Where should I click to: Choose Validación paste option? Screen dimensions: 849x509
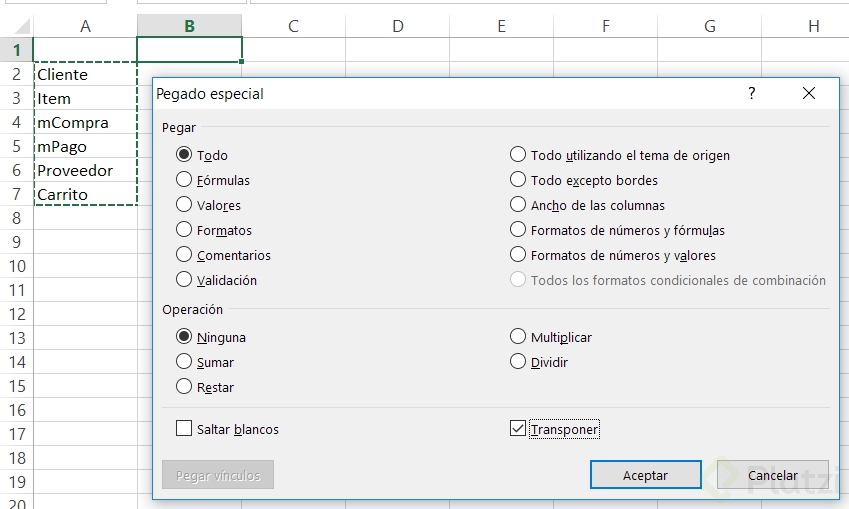[x=184, y=280]
